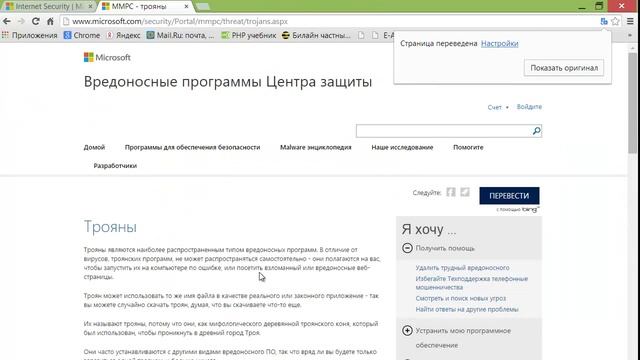Click the browser forward arrow
The width and height of the screenshot is (640, 360).
(21, 21)
